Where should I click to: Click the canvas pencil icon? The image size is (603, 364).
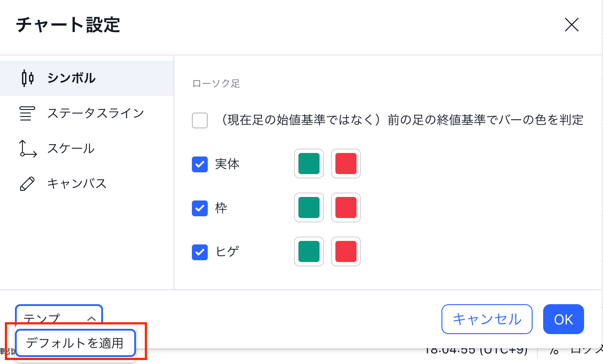click(x=27, y=184)
